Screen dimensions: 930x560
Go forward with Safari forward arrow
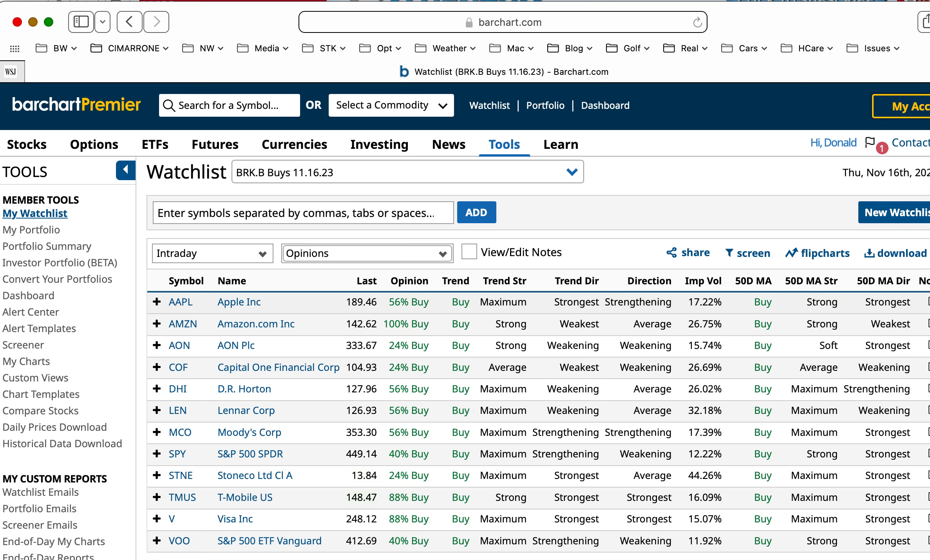point(156,22)
